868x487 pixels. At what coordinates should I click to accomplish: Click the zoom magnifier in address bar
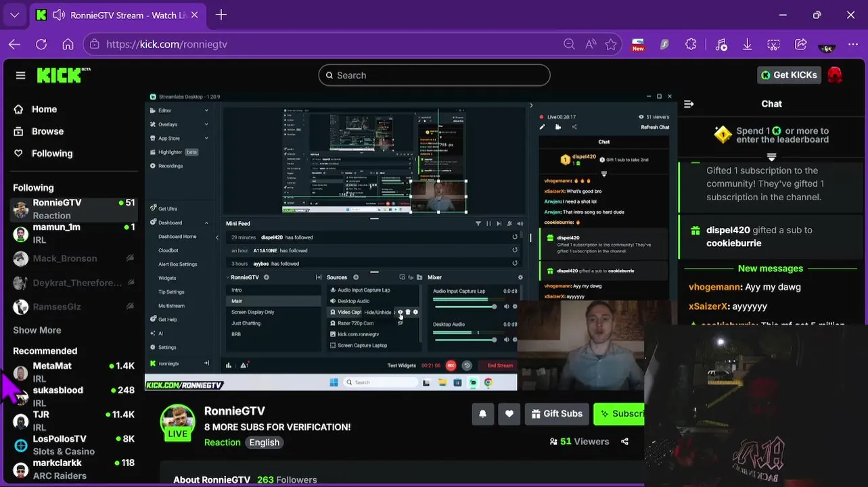pos(569,44)
